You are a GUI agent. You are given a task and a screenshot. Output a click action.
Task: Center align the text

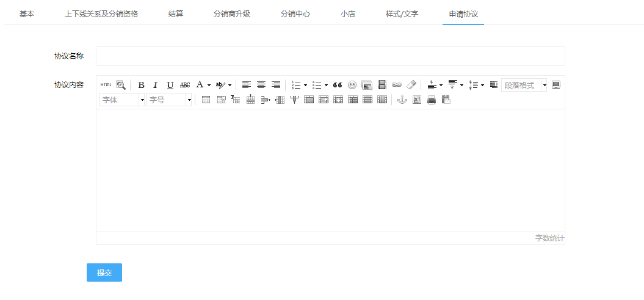tap(261, 85)
